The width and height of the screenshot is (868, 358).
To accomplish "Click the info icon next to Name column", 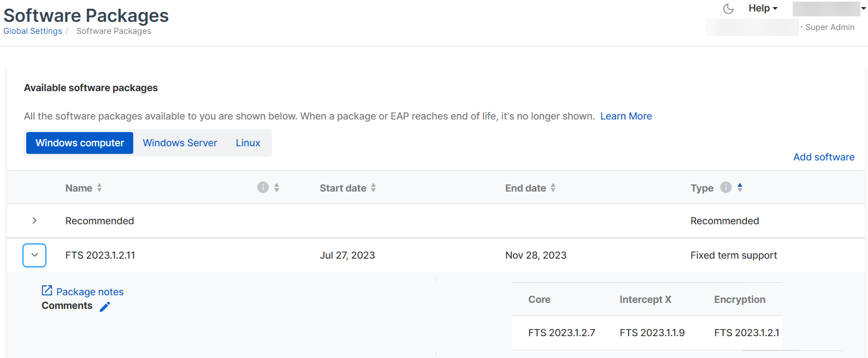I will pyautogui.click(x=263, y=187).
